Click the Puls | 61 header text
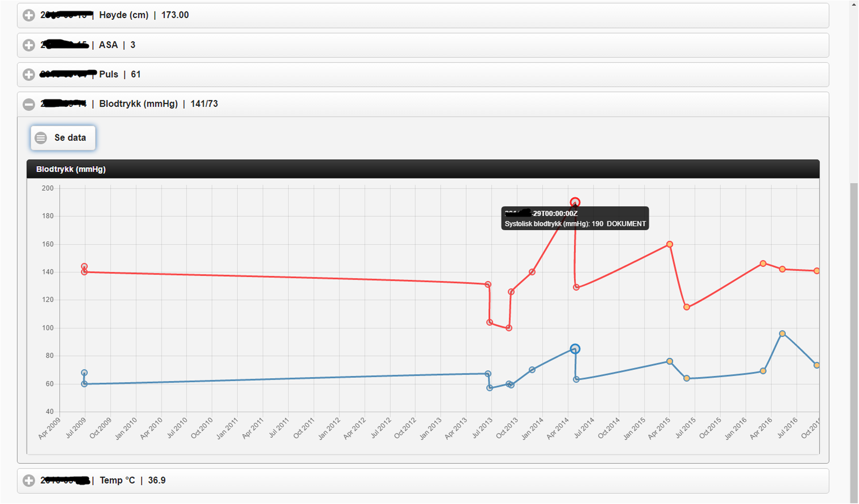This screenshot has height=504, width=859. [120, 75]
